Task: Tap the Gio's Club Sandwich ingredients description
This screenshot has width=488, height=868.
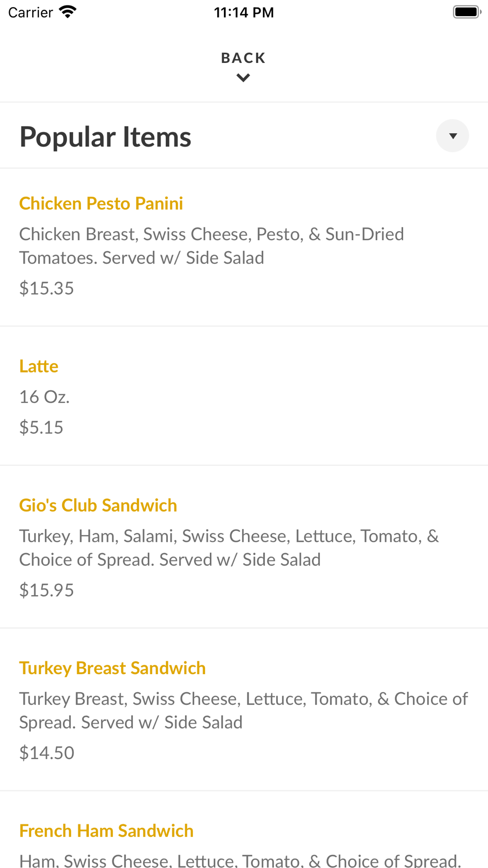Action: 229,548
